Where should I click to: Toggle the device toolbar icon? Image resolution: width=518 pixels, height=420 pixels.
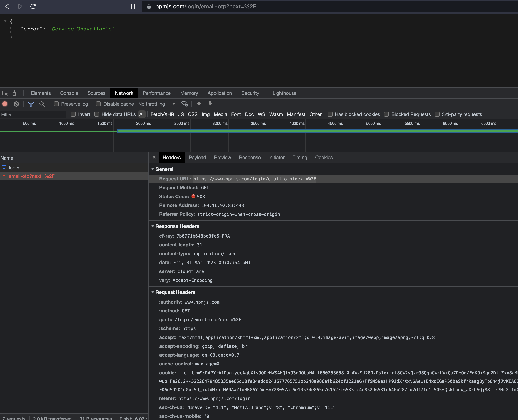(16, 93)
